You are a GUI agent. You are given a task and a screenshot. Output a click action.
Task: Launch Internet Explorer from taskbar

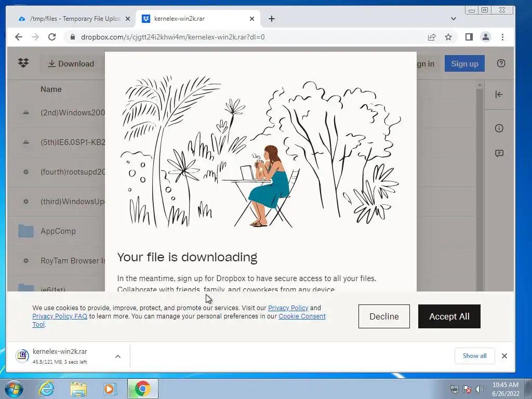46,389
